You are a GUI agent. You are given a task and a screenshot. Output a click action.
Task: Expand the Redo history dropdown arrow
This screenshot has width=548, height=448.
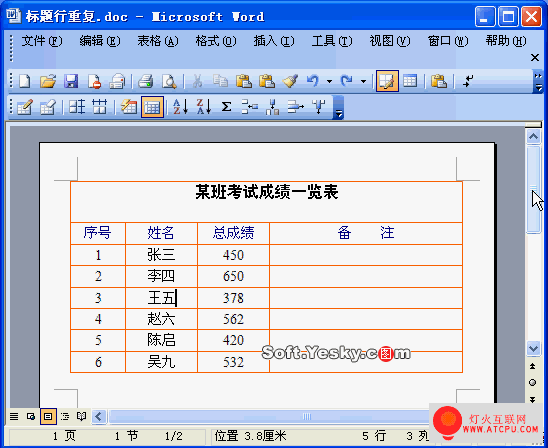tap(363, 81)
